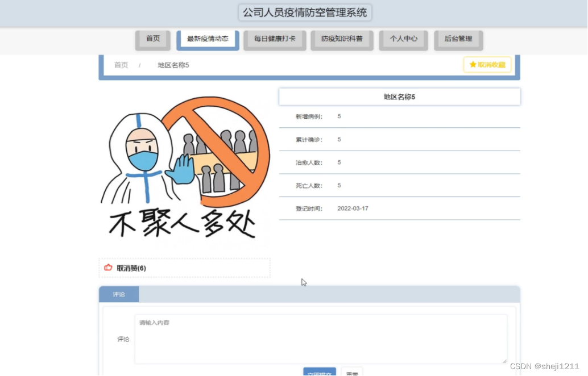Click the 重置 reset button
Screen dimensions: 588x376
(x=352, y=372)
